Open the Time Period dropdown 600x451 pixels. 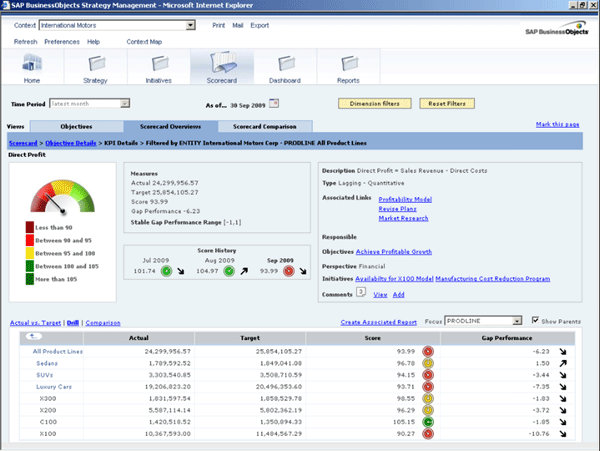[x=126, y=103]
